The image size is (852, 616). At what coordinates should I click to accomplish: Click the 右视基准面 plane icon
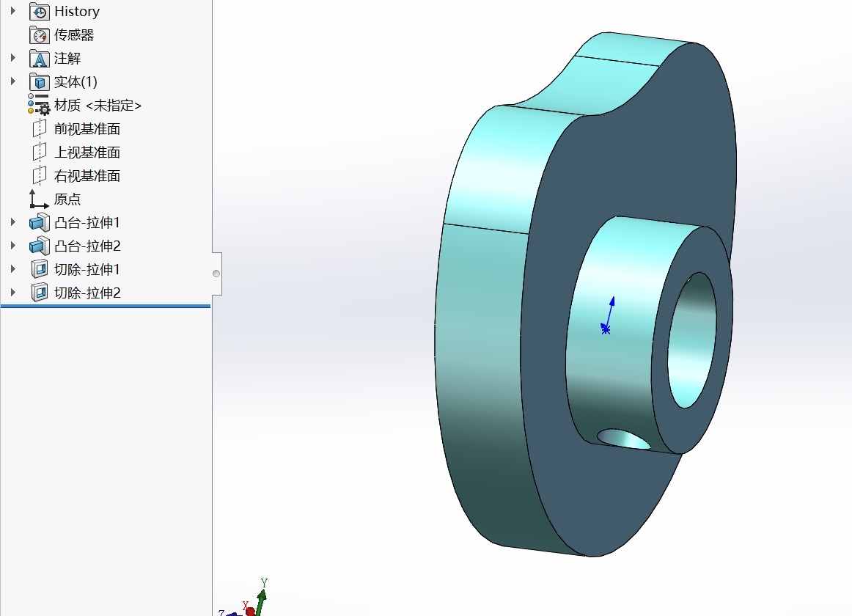[x=39, y=175]
